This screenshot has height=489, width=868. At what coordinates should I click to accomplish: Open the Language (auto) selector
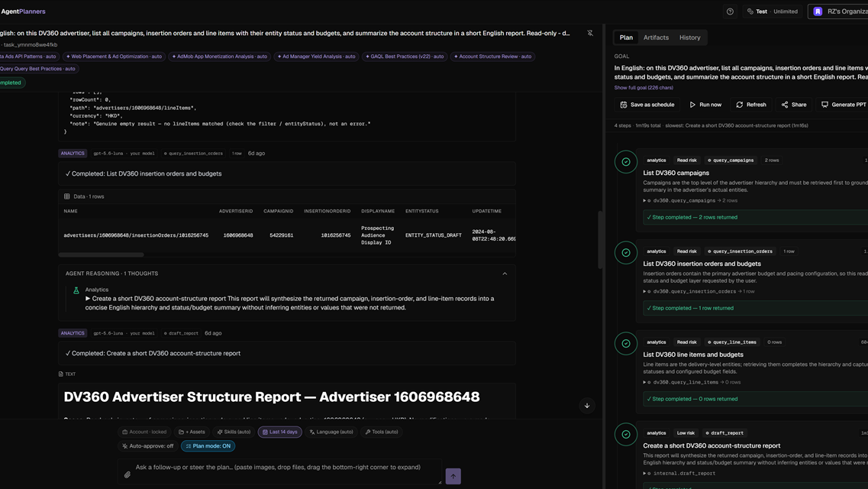coord(331,432)
